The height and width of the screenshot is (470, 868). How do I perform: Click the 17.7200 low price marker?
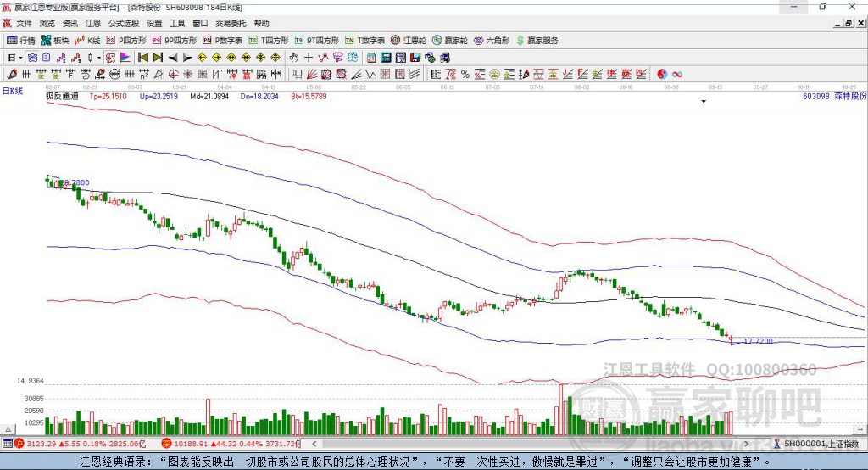[758, 341]
